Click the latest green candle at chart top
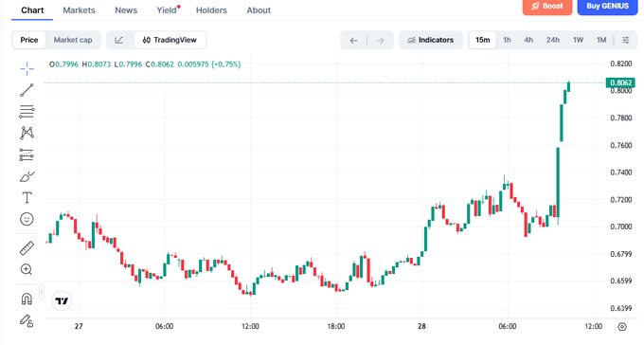 point(569,86)
